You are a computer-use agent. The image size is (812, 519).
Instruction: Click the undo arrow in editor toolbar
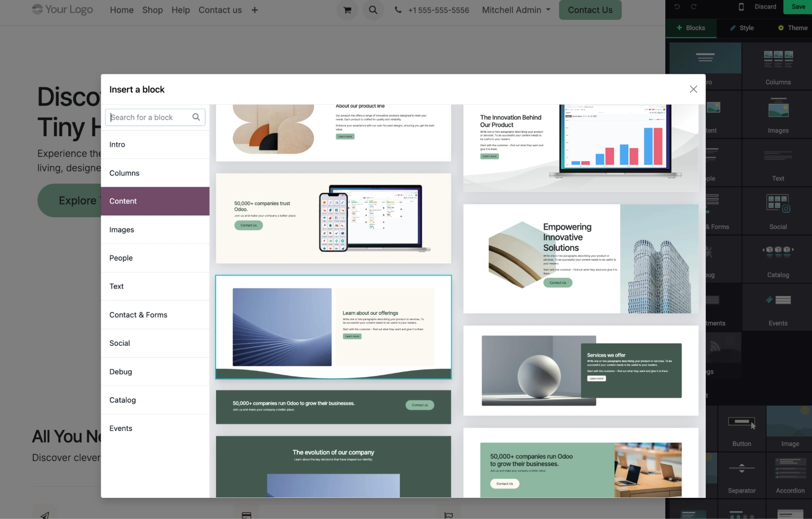tap(677, 7)
